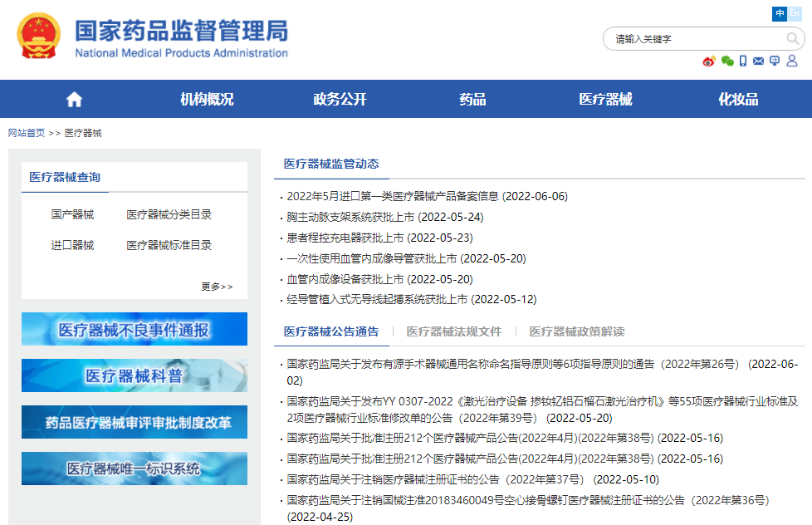Click the 医疗器械科普 banner
Image resolution: width=812 pixels, height=525 pixels.
tap(135, 375)
